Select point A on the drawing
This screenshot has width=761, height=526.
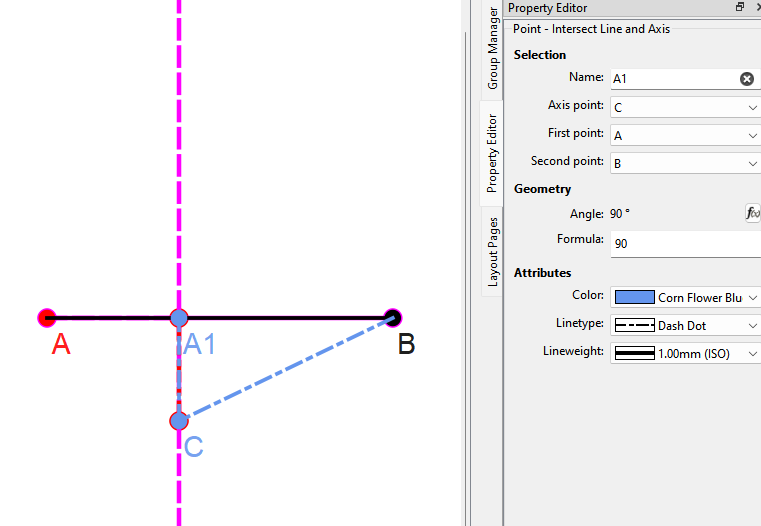click(x=46, y=318)
